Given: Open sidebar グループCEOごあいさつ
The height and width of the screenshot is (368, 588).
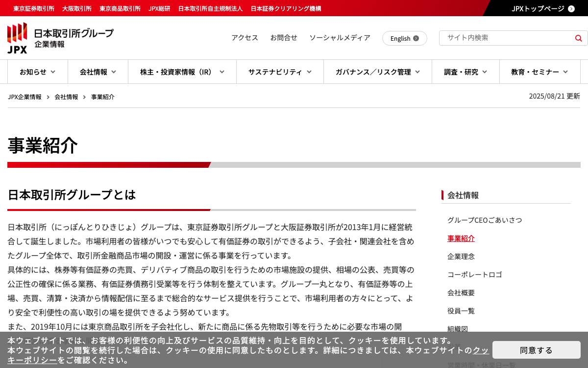Looking at the screenshot, I should [485, 220].
